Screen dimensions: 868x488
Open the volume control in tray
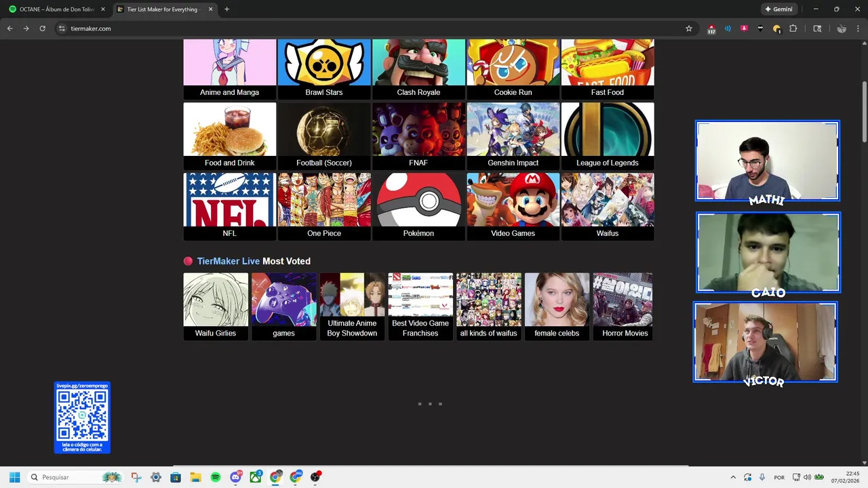point(807,477)
